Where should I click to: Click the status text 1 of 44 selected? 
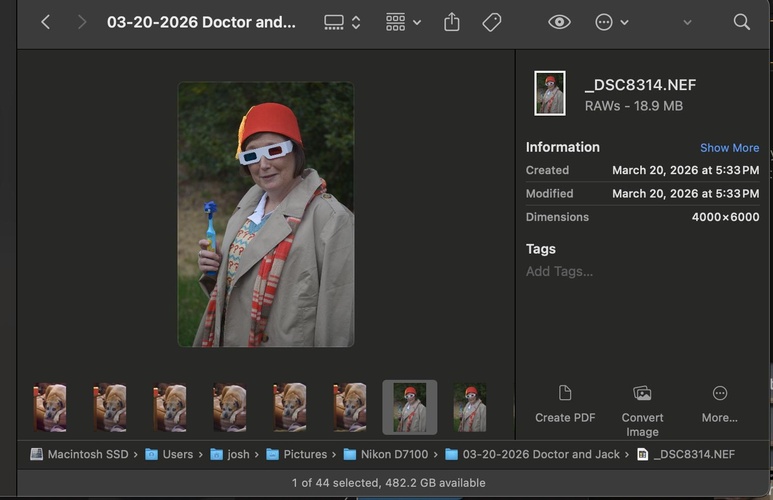(388, 483)
